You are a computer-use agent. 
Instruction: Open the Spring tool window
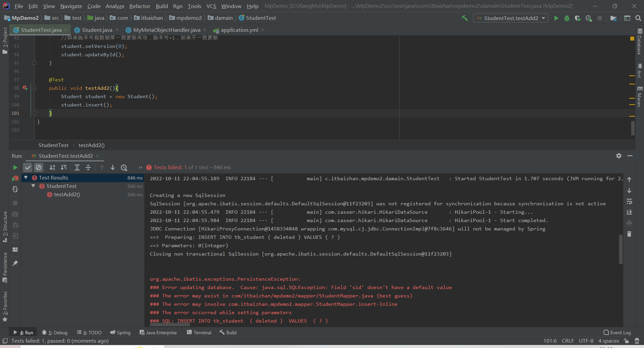pyautogui.click(x=120, y=333)
